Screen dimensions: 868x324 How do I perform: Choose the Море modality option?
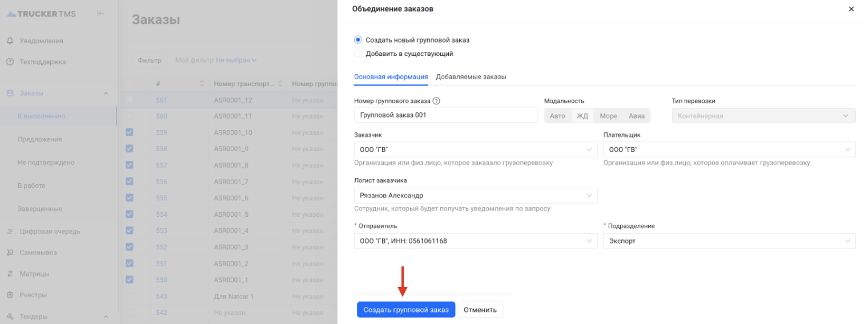[x=608, y=116]
